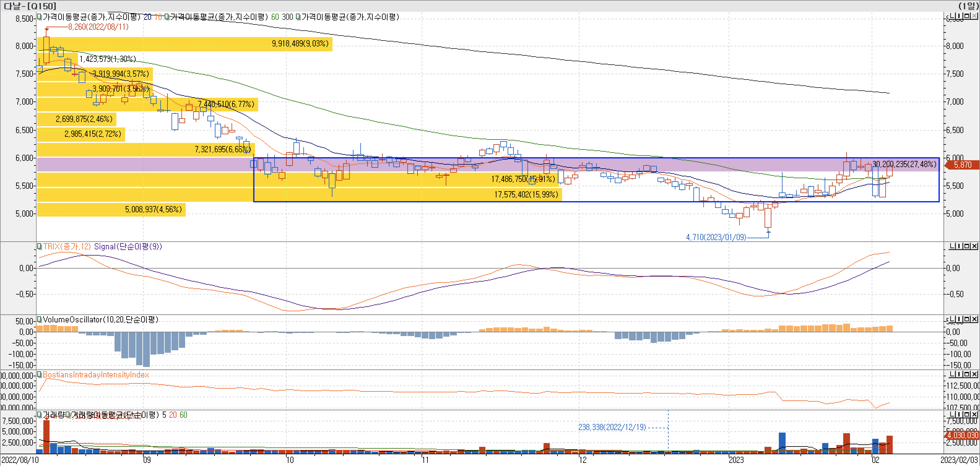Toggle the first moving average green checkbox
Viewport: 980px width, 466px height.
39,17
